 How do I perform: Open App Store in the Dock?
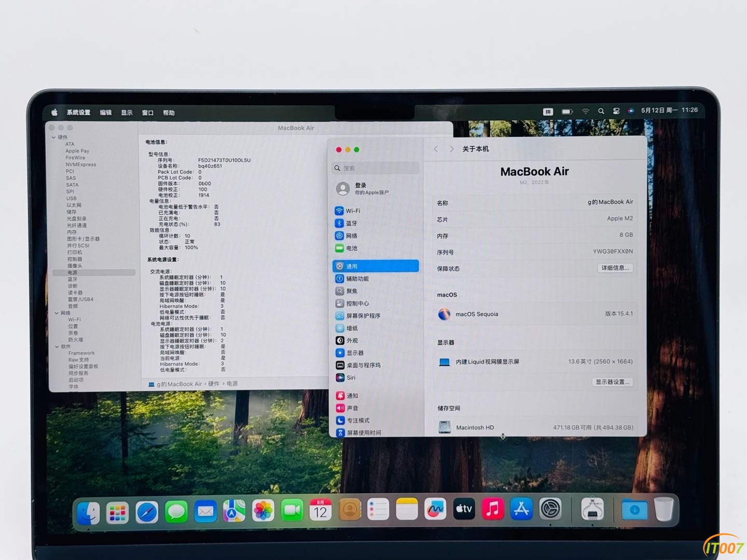(521, 509)
